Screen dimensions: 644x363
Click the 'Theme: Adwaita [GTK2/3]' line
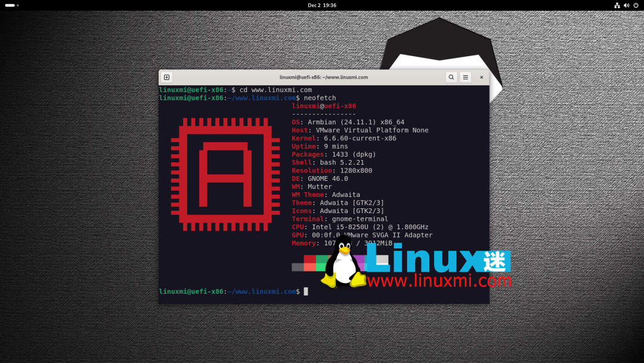coord(338,202)
